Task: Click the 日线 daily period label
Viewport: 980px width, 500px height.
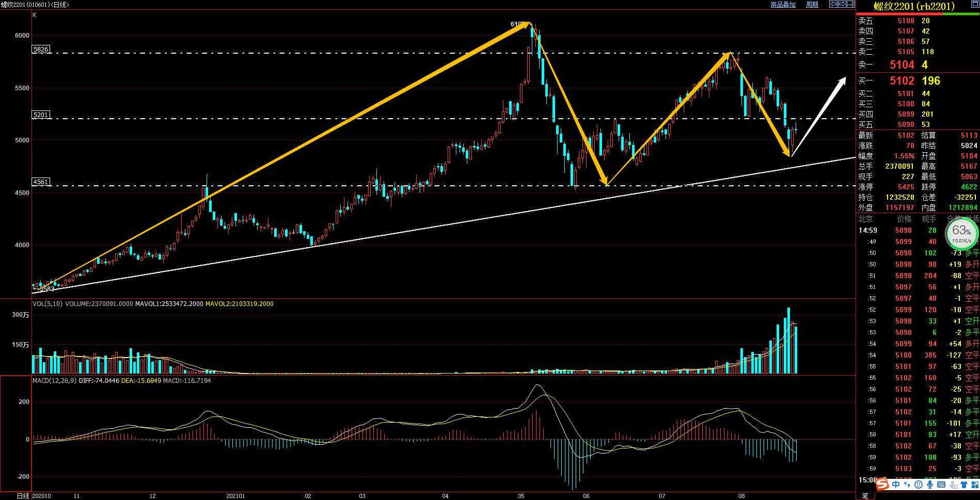Action: pos(23,496)
